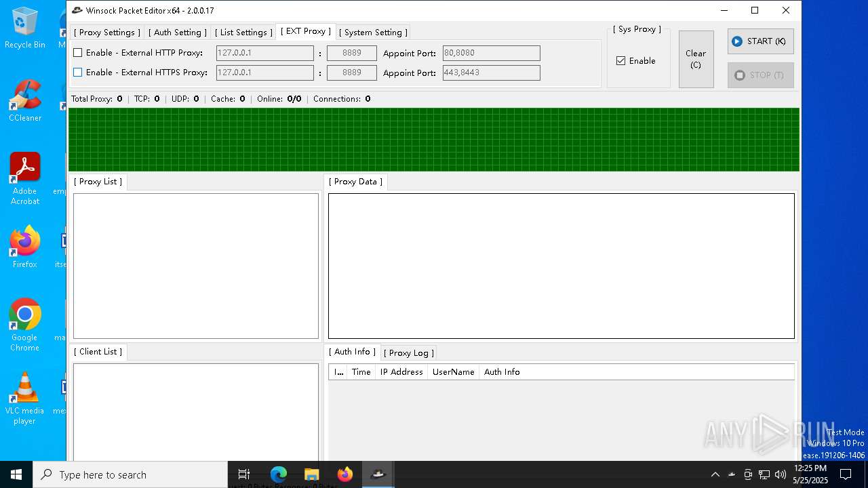Click the Auth Info column header
The height and width of the screenshot is (488, 868).
[502, 372]
